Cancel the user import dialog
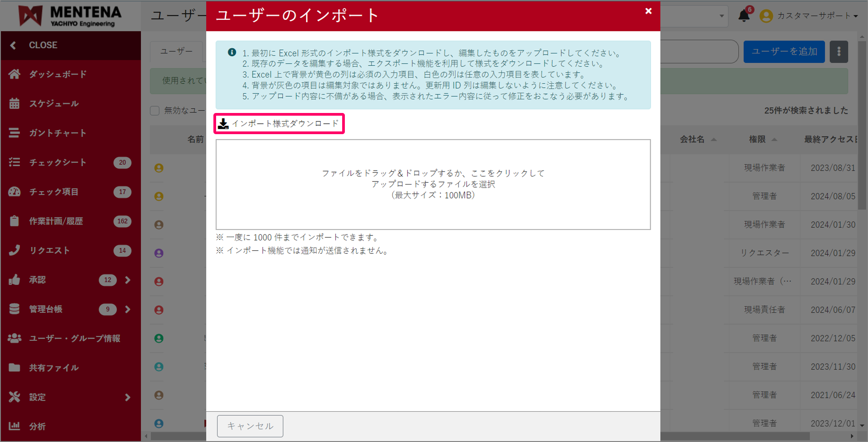 [x=250, y=426]
